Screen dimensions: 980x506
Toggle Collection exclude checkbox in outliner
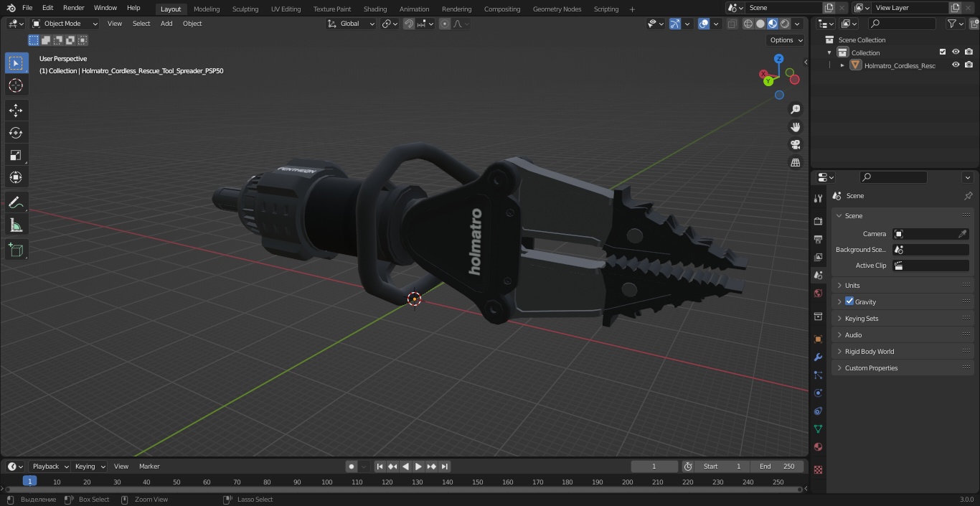point(943,52)
